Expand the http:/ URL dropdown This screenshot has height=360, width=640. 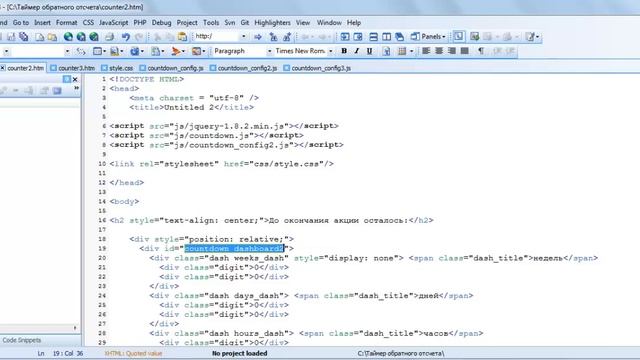[x=244, y=37]
